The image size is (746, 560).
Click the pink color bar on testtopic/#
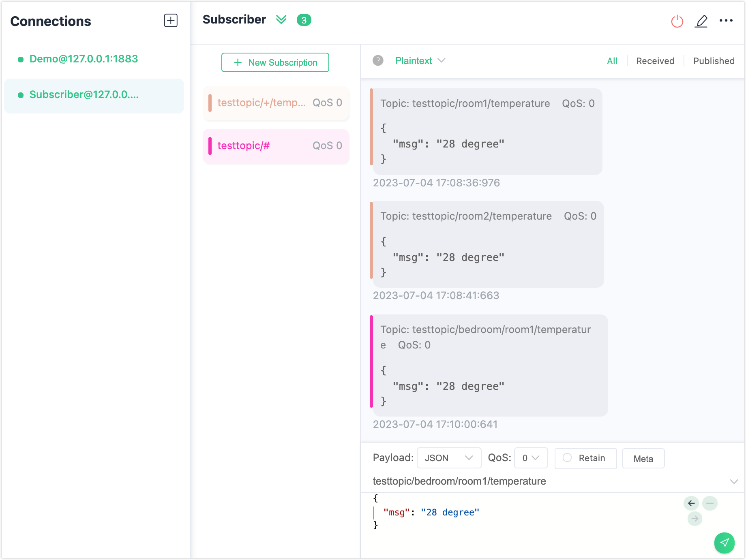(210, 146)
